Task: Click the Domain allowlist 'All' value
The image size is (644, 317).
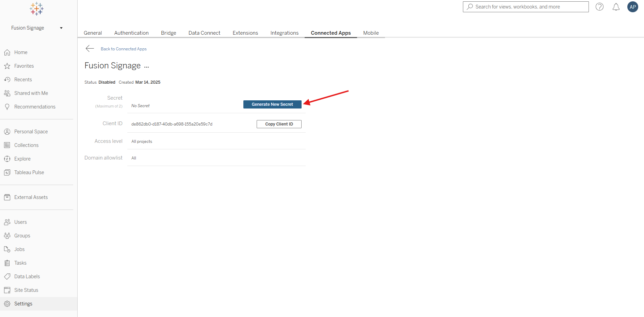Action: tap(134, 158)
